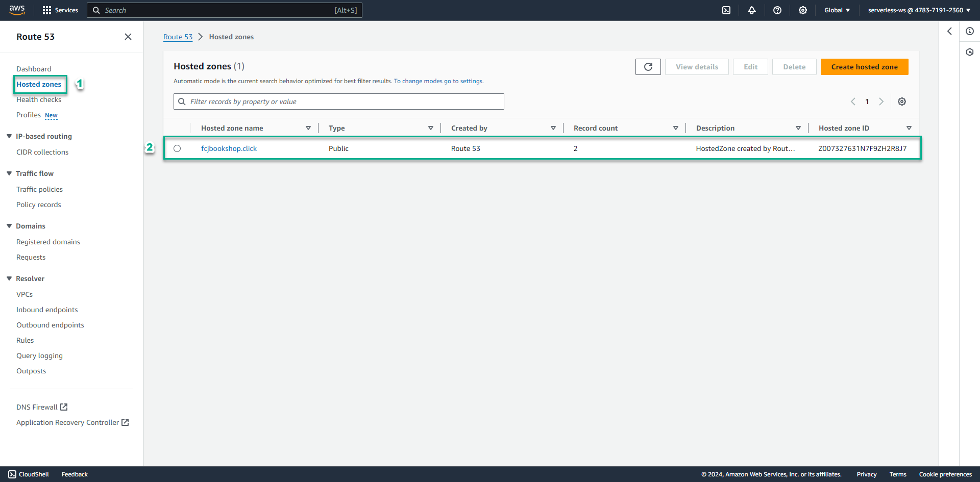This screenshot has height=482, width=980.
Task: Click the Edit button
Action: coord(750,67)
